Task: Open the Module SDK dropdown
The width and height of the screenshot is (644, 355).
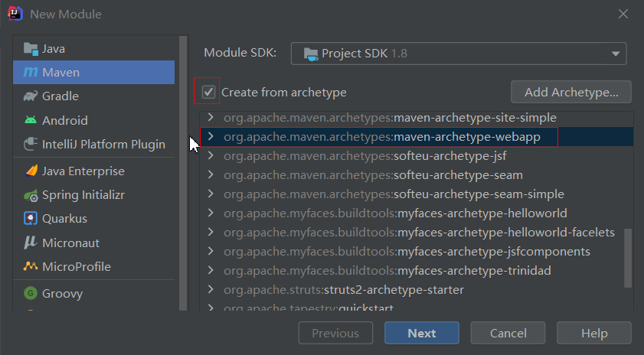Action: (459, 54)
